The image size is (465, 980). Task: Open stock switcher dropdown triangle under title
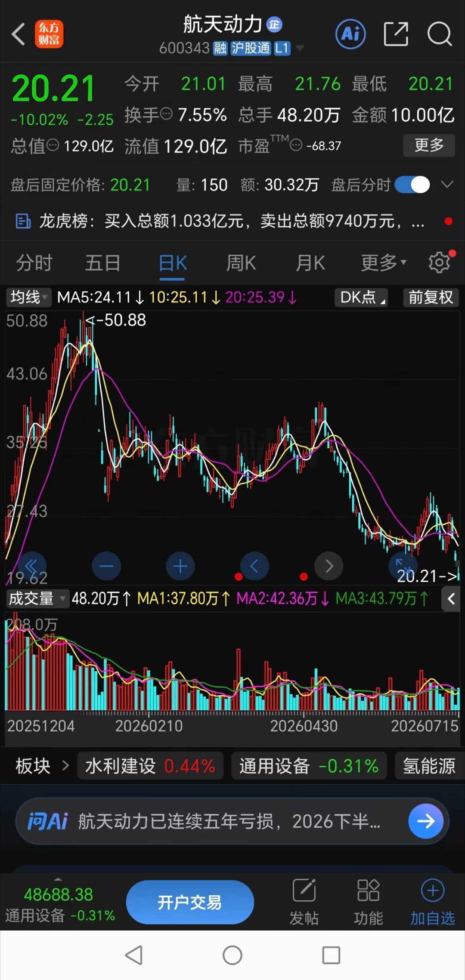[x=300, y=48]
